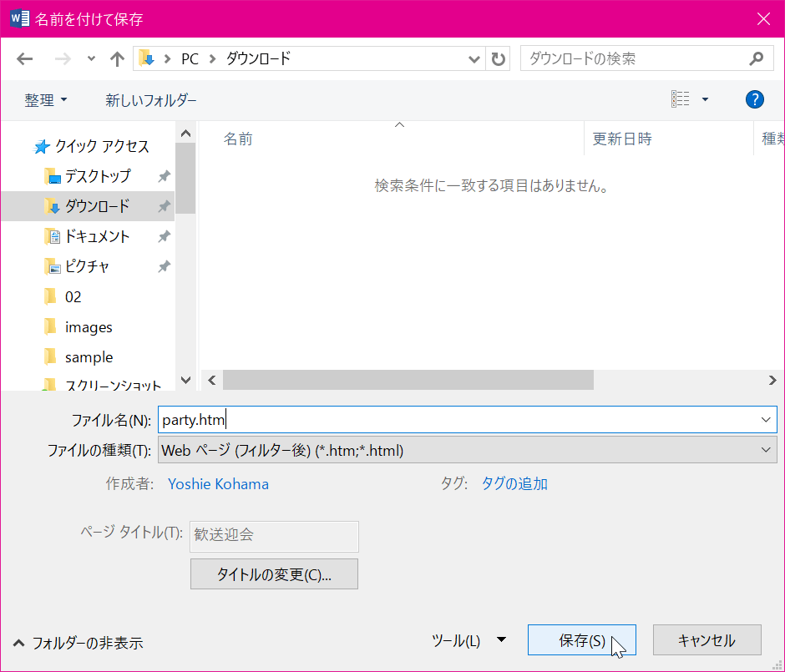
Task: Select ダウンロード in the address breadcrumb
Action: 258,58
